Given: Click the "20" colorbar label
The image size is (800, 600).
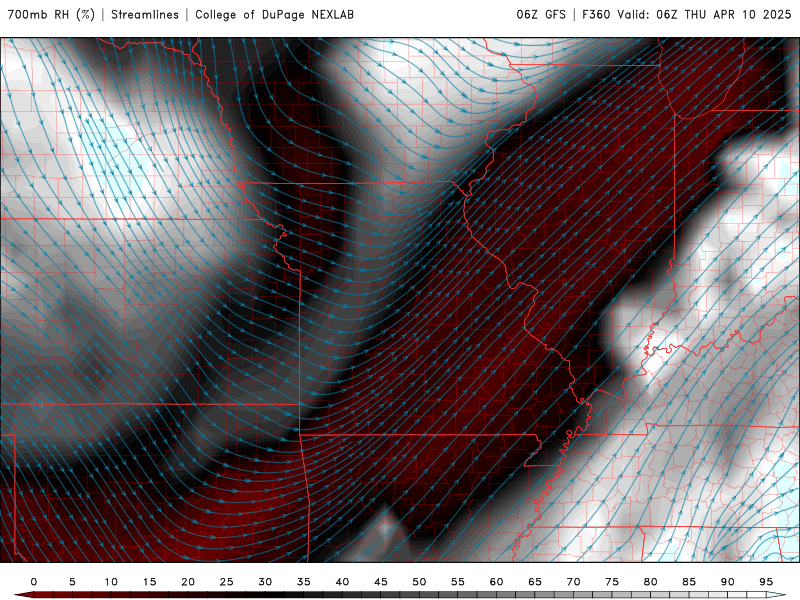Looking at the screenshot, I should [188, 582].
